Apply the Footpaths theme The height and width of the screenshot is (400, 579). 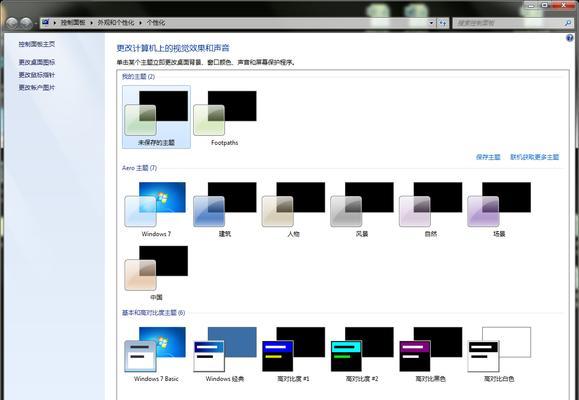(225, 117)
